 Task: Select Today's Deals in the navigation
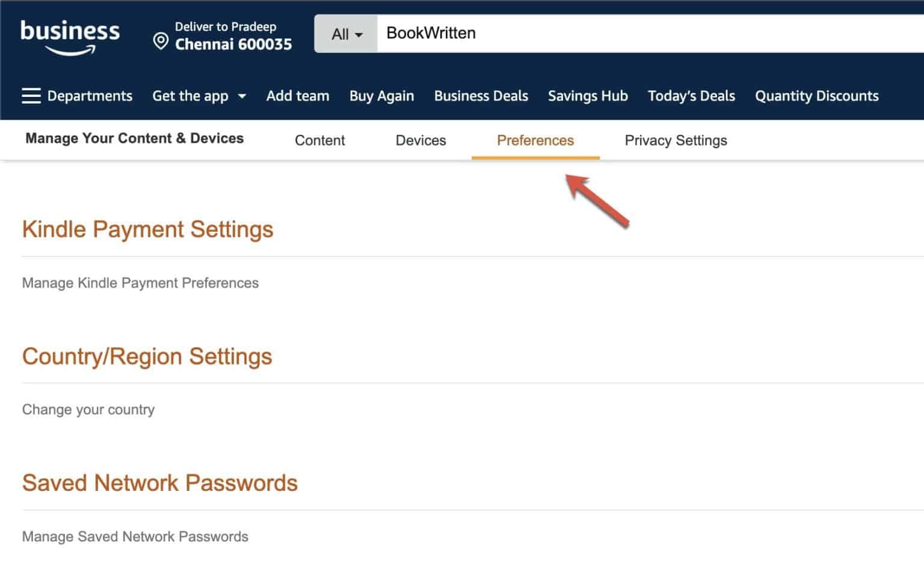click(691, 96)
